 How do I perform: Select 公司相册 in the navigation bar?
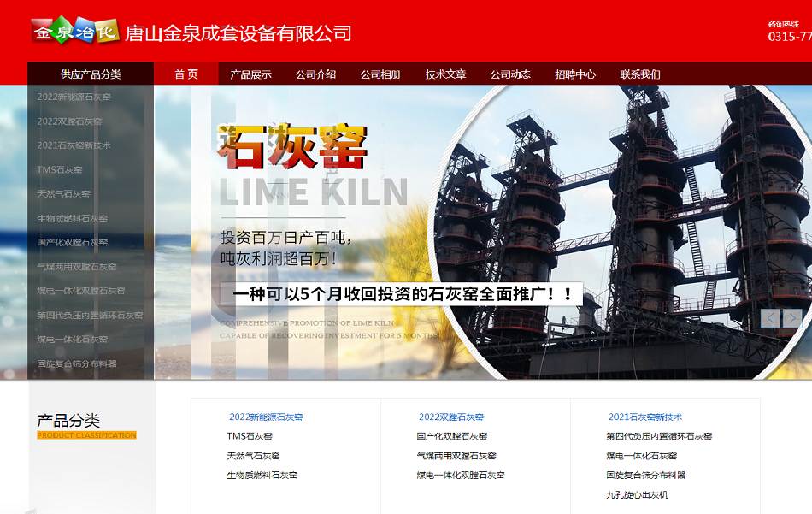click(380, 74)
